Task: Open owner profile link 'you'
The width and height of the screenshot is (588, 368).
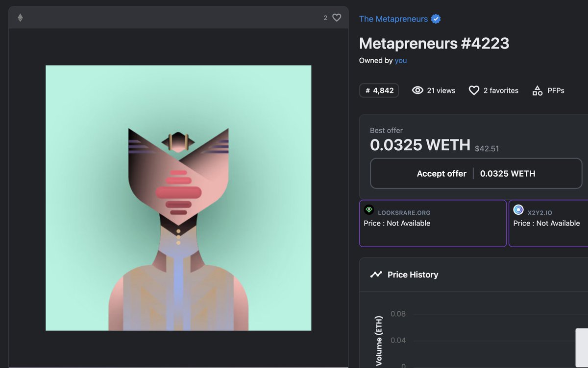Action: (401, 61)
